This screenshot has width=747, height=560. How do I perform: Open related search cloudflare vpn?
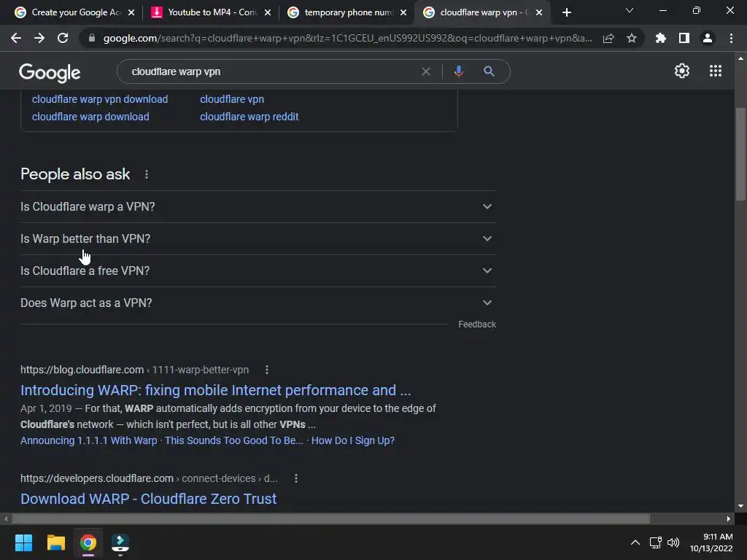(x=232, y=99)
